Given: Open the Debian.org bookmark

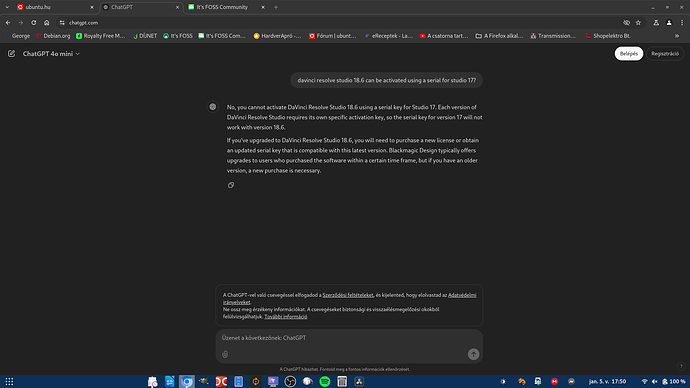Looking at the screenshot, I should tap(53, 36).
